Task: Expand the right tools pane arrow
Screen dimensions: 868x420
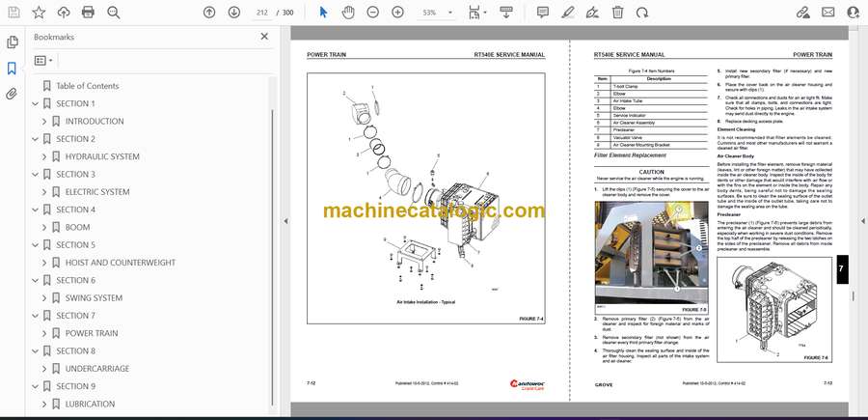Action: tap(862, 221)
